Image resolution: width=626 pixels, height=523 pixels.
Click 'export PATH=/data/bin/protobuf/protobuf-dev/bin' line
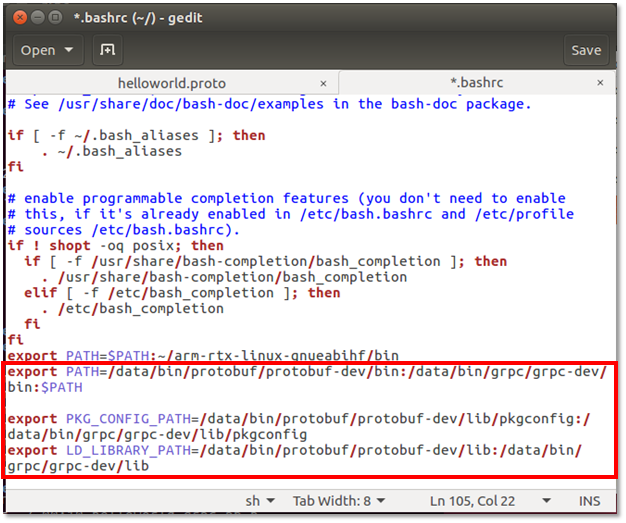307,371
